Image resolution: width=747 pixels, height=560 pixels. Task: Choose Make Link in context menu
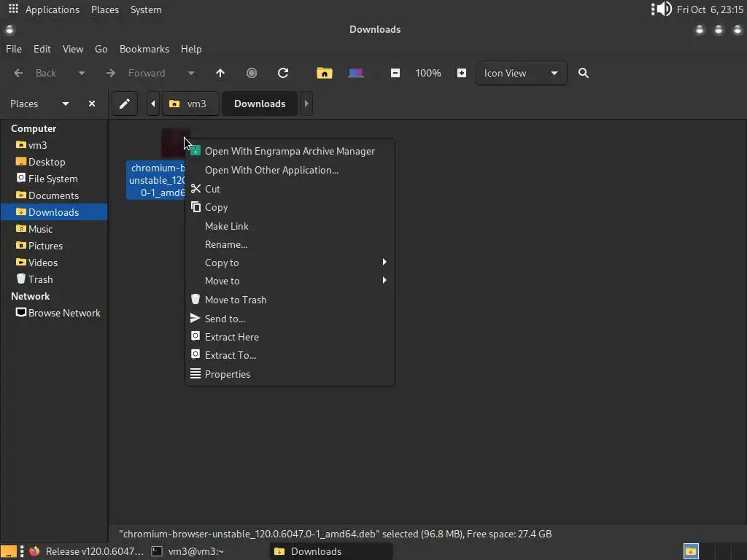click(x=290, y=226)
